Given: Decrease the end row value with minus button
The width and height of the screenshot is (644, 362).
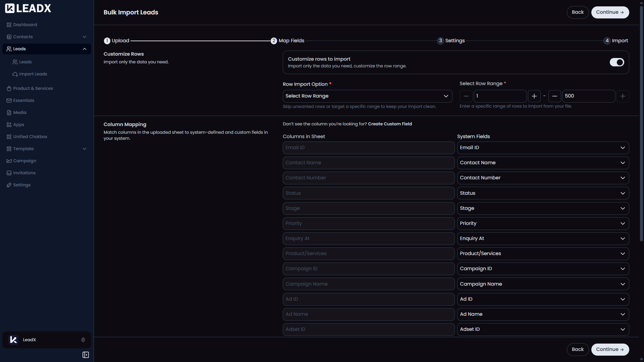Looking at the screenshot, I should tap(554, 96).
